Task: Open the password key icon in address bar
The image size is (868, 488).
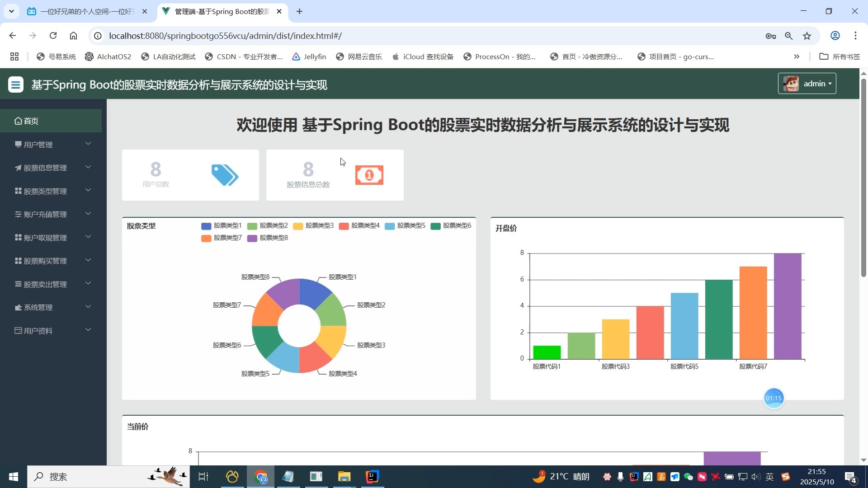Action: click(771, 36)
